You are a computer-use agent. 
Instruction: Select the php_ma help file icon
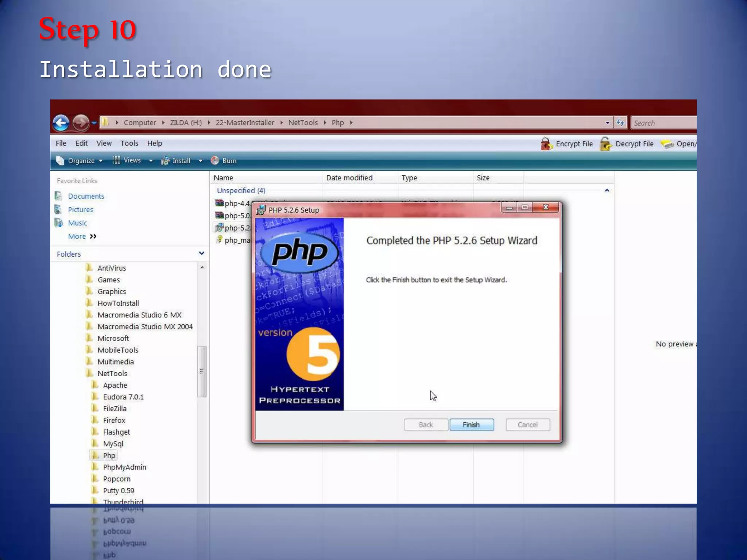[x=219, y=240]
